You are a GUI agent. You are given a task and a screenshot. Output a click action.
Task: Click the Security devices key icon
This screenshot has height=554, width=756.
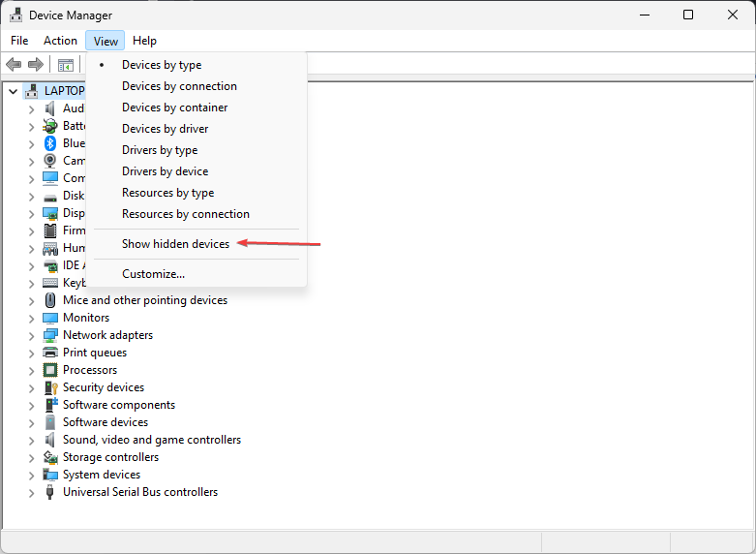(x=51, y=387)
